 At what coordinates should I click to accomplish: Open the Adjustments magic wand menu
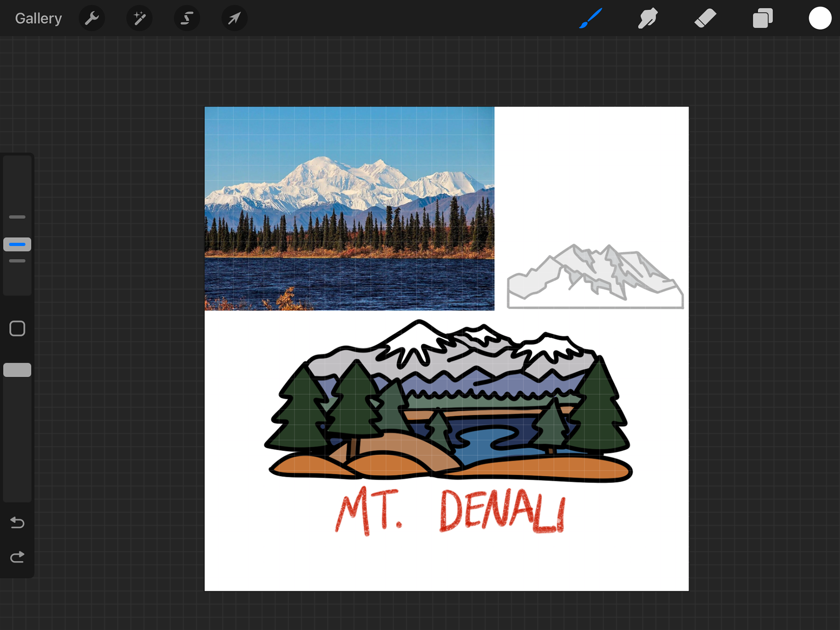point(140,18)
